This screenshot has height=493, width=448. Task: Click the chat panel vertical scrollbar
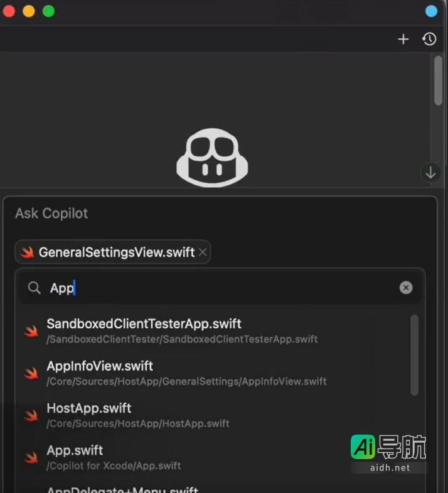point(438,80)
